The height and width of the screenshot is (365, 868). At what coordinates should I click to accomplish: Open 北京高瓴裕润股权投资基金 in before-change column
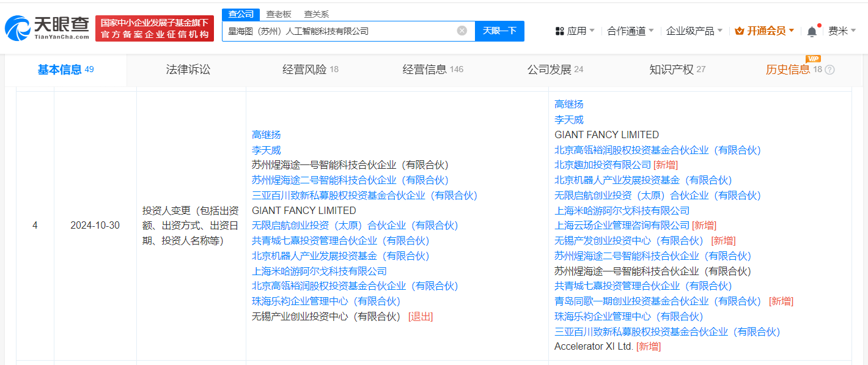[x=355, y=286]
